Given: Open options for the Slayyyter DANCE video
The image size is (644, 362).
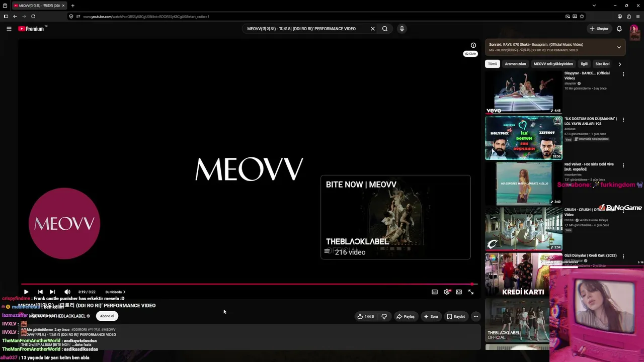Looking at the screenshot, I should tap(623, 74).
